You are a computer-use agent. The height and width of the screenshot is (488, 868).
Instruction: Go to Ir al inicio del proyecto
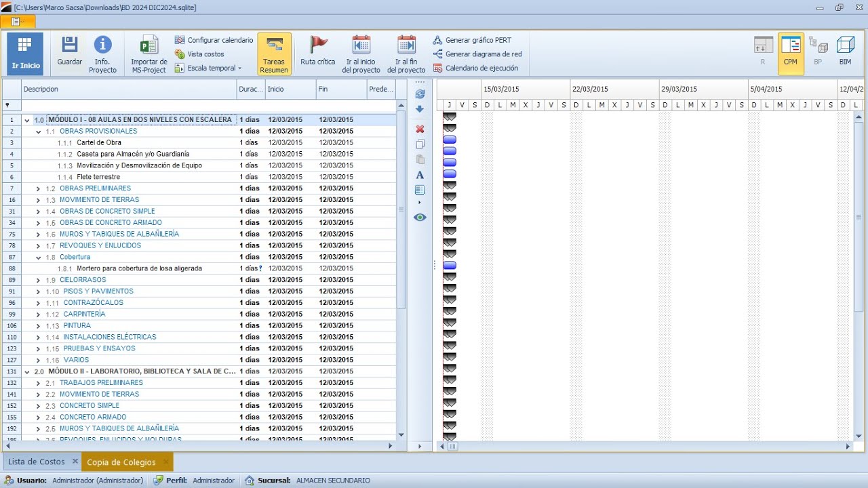pyautogui.click(x=361, y=54)
